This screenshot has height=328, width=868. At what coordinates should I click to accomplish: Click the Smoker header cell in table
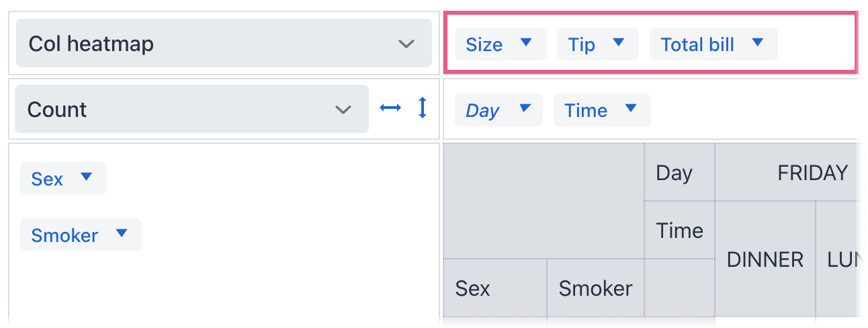595,288
